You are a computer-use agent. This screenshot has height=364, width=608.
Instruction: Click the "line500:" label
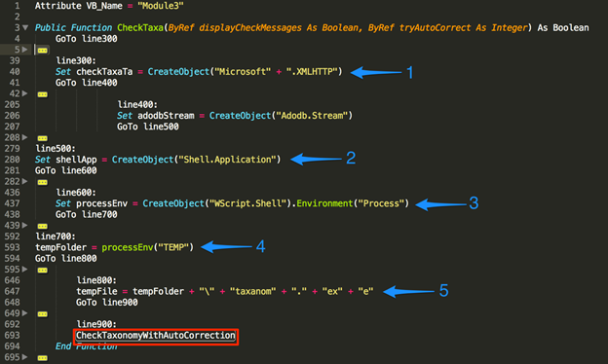[56, 148]
